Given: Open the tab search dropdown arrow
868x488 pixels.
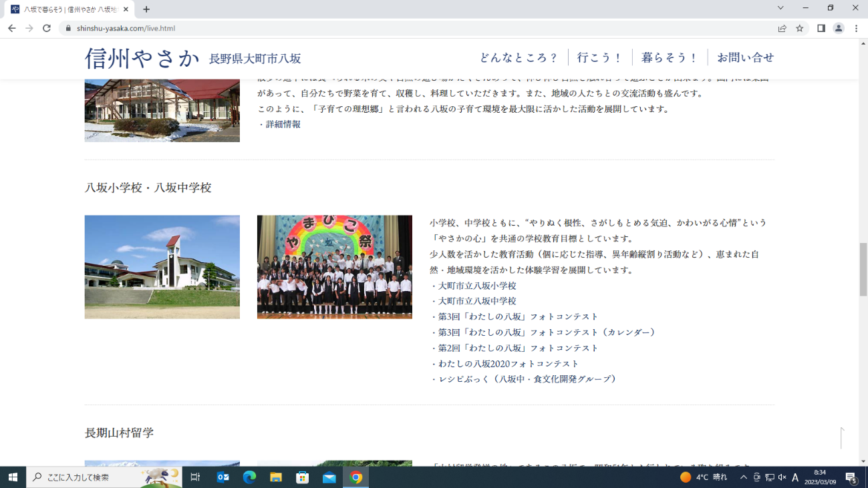Looking at the screenshot, I should (780, 8).
